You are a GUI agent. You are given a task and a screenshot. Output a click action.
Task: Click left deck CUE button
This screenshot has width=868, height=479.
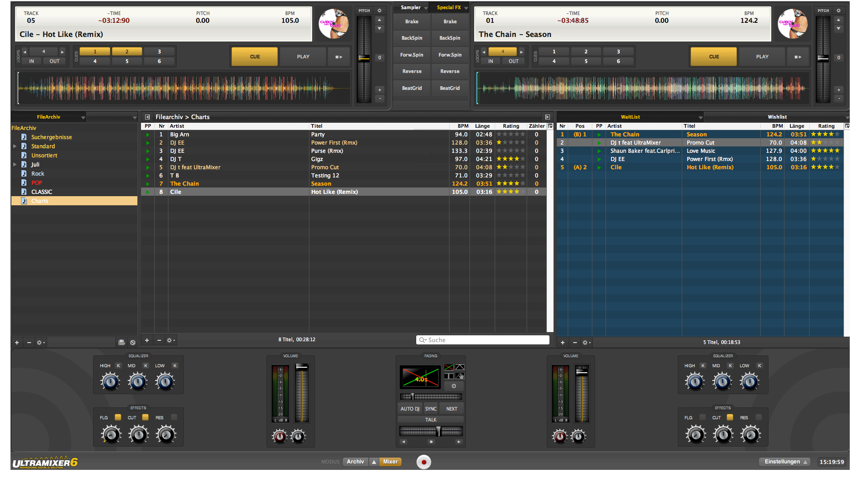click(x=255, y=57)
